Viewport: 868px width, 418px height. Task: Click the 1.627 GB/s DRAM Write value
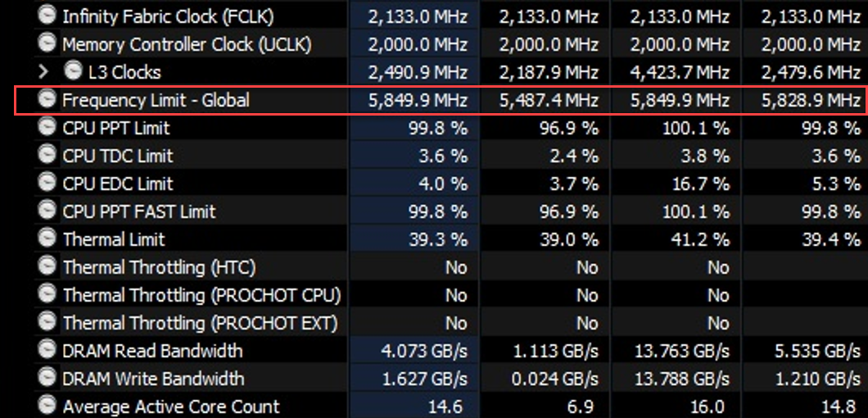[425, 379]
